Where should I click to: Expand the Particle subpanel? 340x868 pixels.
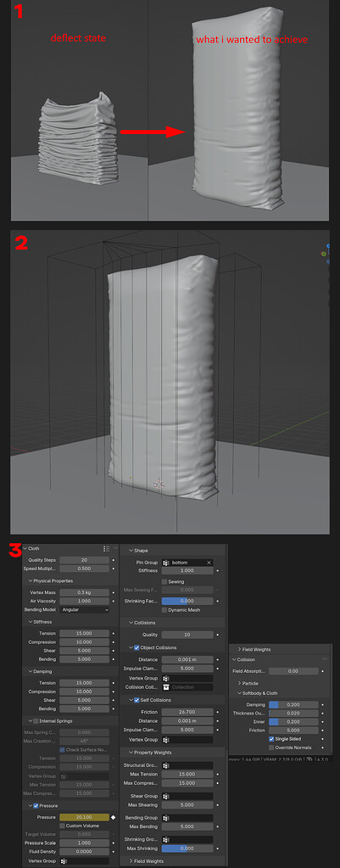pos(239,683)
